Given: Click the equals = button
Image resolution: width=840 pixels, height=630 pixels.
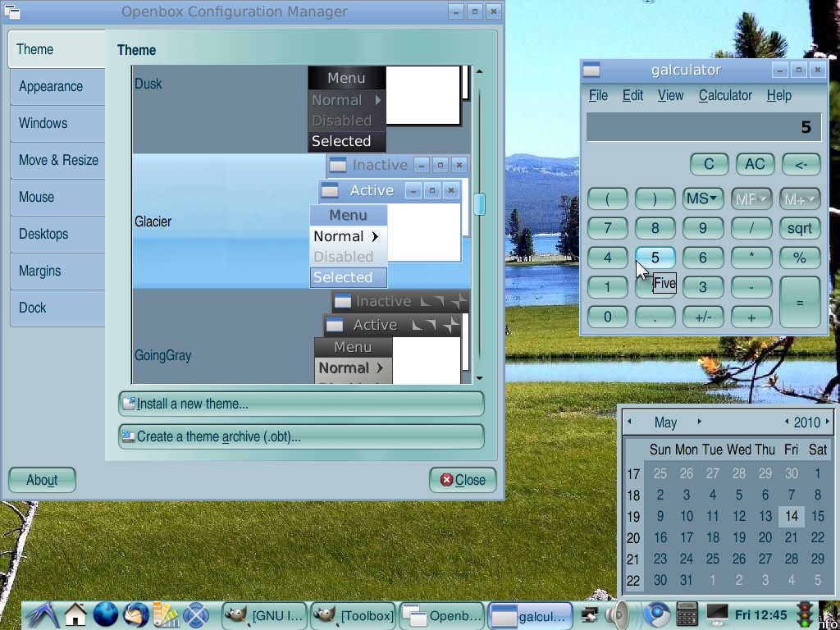Looking at the screenshot, I should click(x=800, y=302).
